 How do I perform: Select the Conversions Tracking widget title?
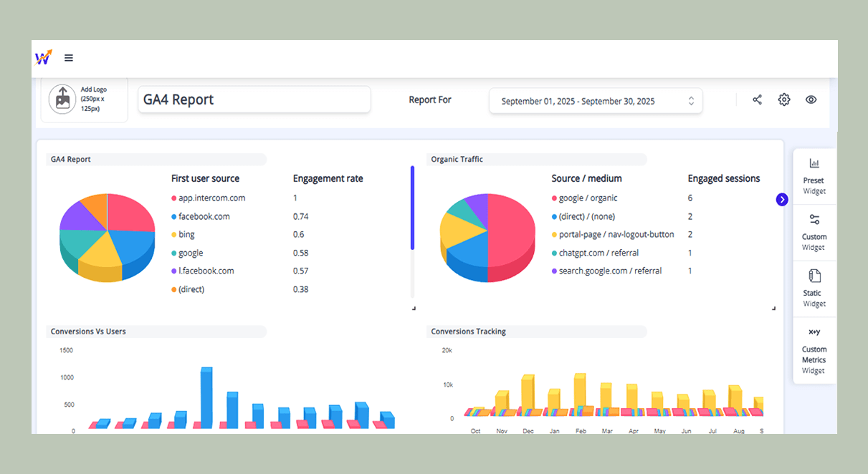coord(468,332)
